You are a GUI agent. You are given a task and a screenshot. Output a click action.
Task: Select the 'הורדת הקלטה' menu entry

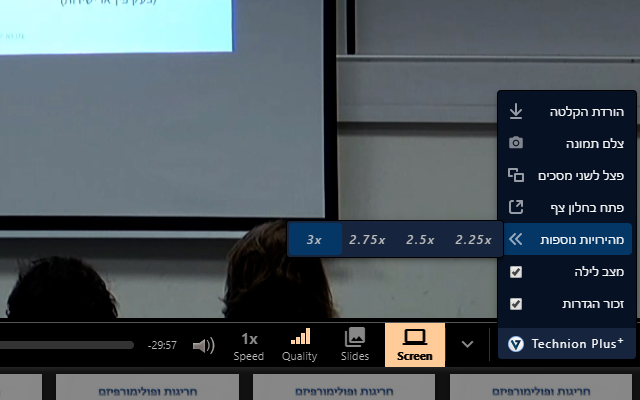point(567,111)
